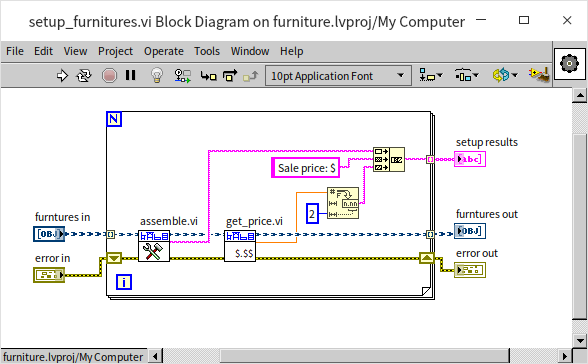Viewport: 588px width, 364px height.
Task: Open the Reorder dropdown
Action: point(505,75)
